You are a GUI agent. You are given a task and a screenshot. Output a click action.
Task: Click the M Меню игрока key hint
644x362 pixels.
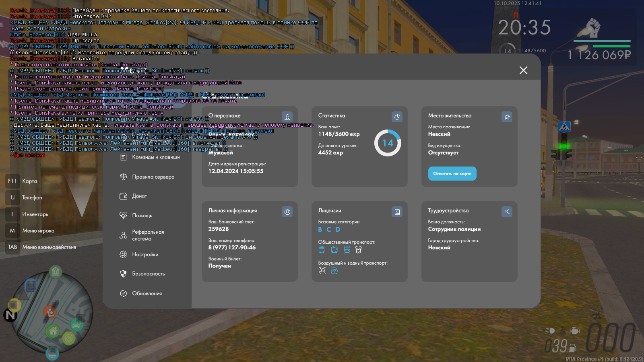point(31,231)
